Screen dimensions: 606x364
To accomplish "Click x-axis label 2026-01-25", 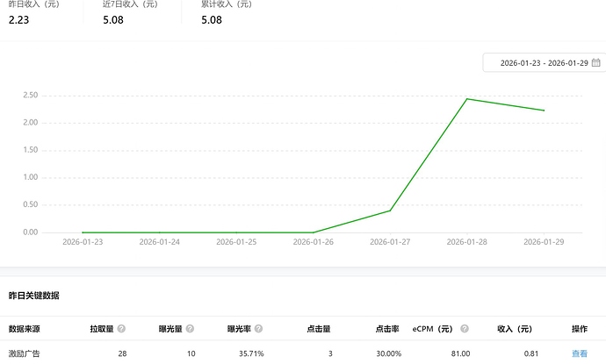I will [x=236, y=241].
